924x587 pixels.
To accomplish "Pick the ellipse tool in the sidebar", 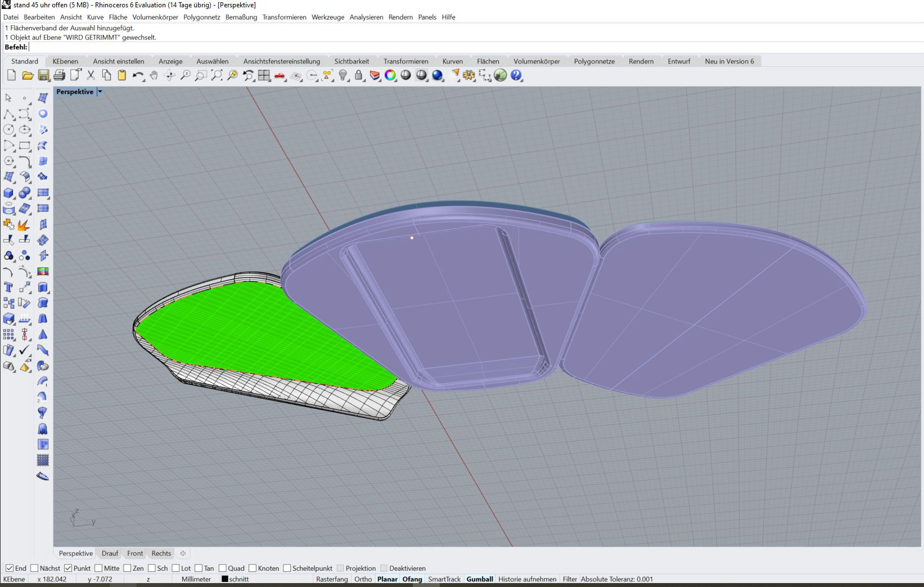I will click(25, 130).
